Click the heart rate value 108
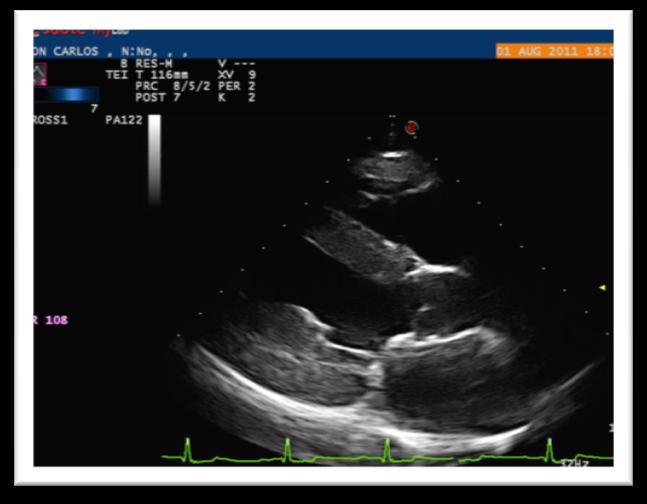This screenshot has width=647, height=504. [x=57, y=320]
